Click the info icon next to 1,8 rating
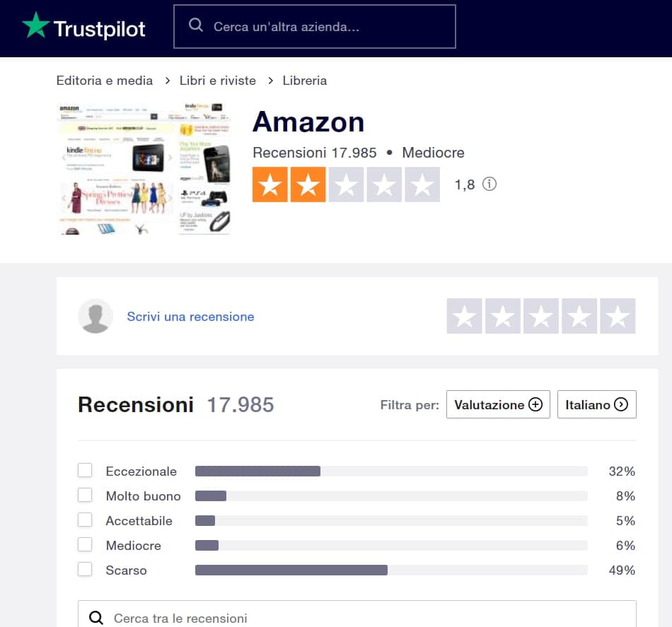672x627 pixels. point(489,184)
